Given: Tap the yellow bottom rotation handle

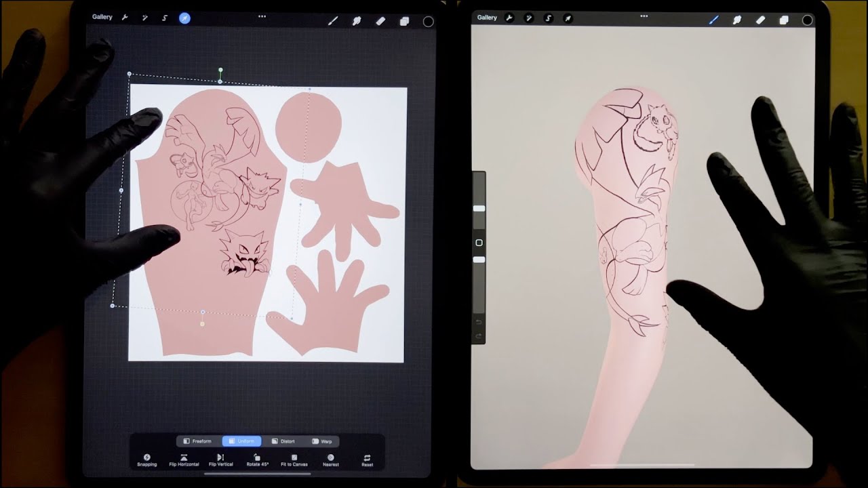Looking at the screenshot, I should 202,324.
